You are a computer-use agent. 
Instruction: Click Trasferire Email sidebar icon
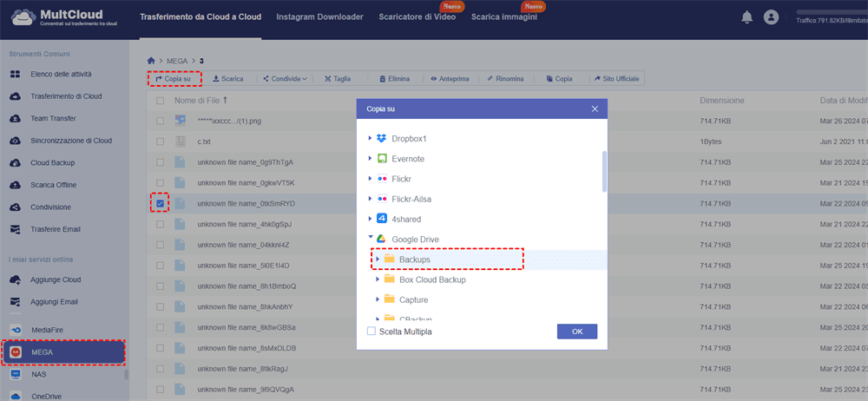[16, 229]
